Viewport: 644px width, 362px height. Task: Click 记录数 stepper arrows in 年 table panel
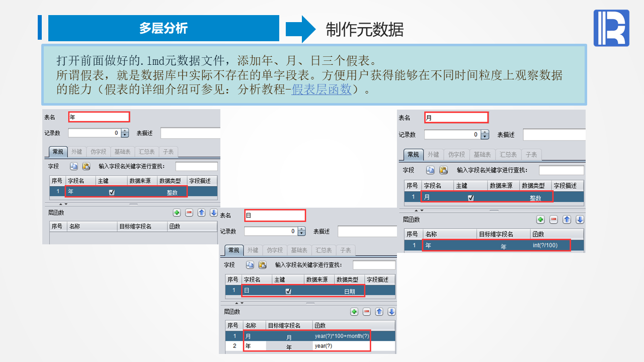pyautogui.click(x=125, y=133)
